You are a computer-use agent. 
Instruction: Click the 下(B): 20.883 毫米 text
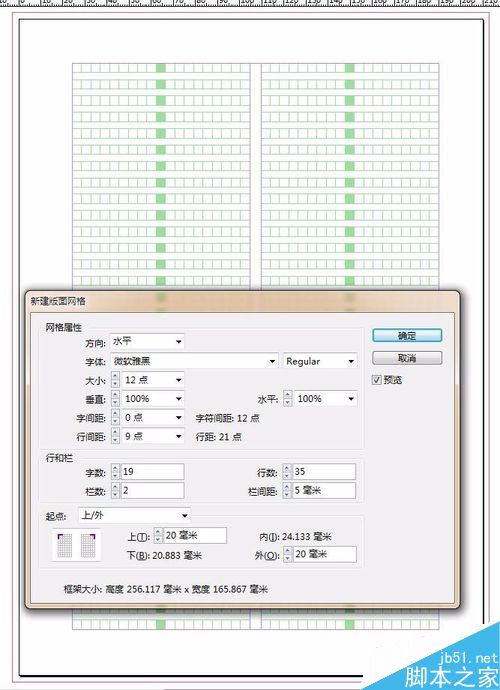click(164, 556)
